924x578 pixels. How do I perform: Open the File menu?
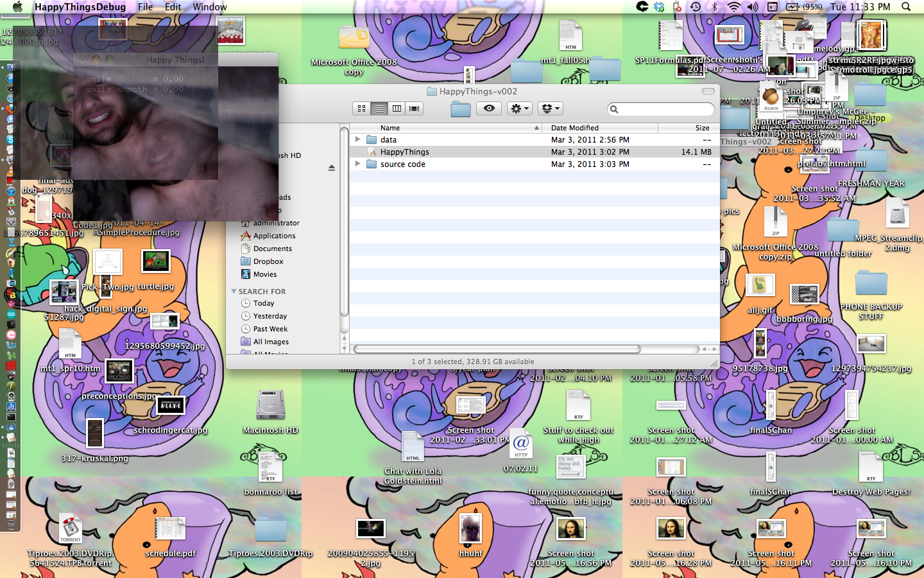(145, 6)
